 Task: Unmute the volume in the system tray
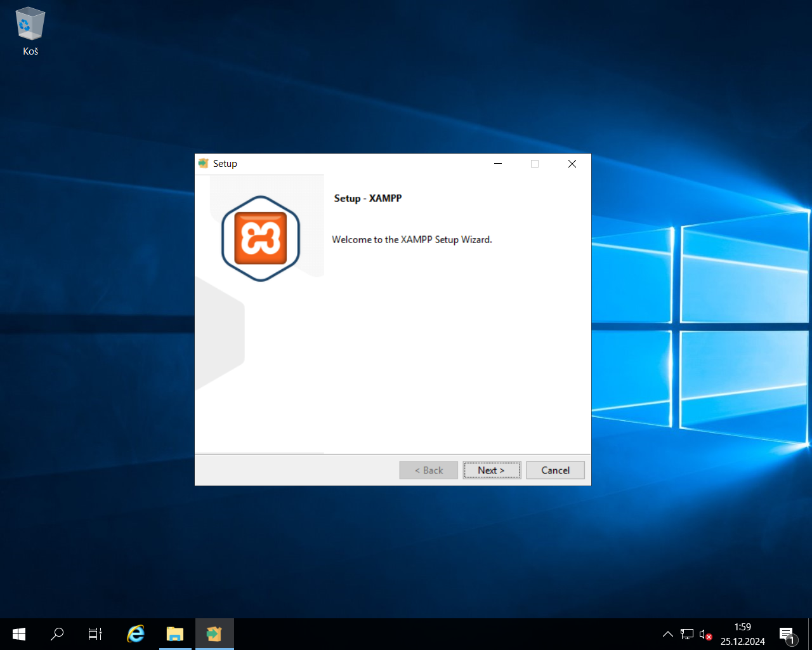704,633
